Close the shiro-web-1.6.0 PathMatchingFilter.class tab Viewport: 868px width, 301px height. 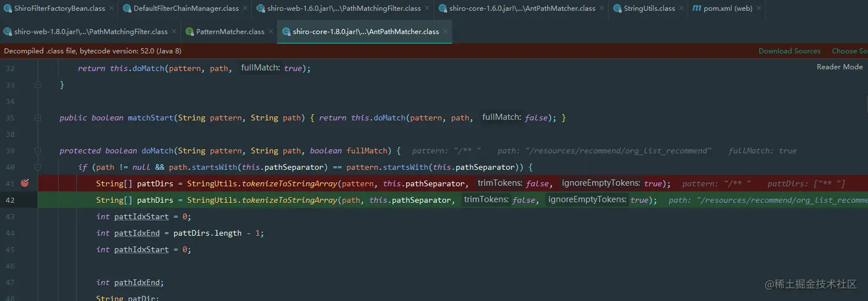pos(427,9)
